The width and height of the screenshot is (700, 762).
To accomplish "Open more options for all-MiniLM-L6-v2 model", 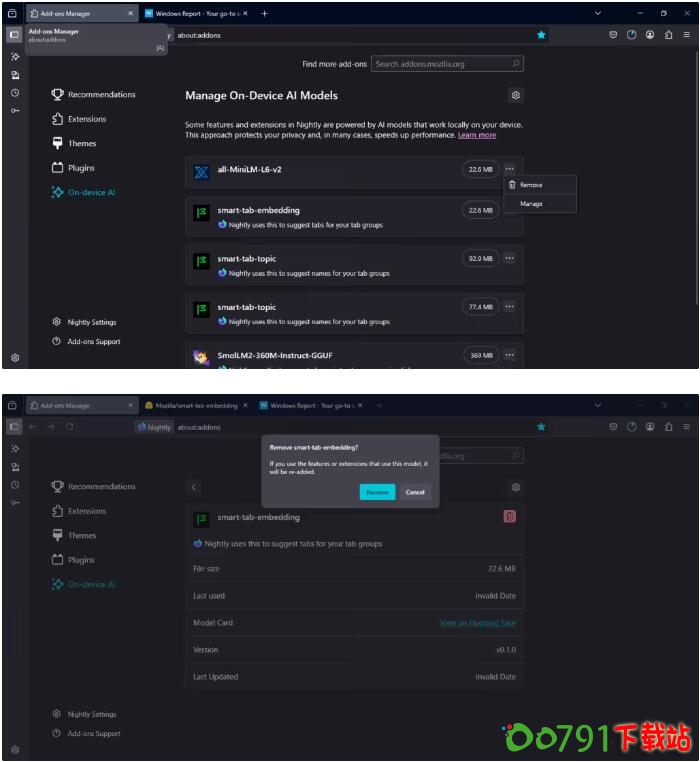I will coord(509,169).
